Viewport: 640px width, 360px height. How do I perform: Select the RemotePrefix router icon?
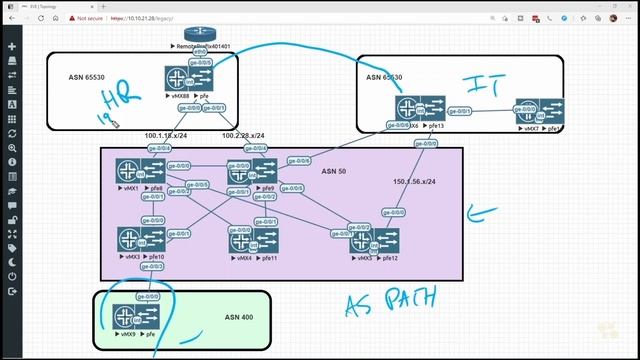(x=200, y=35)
